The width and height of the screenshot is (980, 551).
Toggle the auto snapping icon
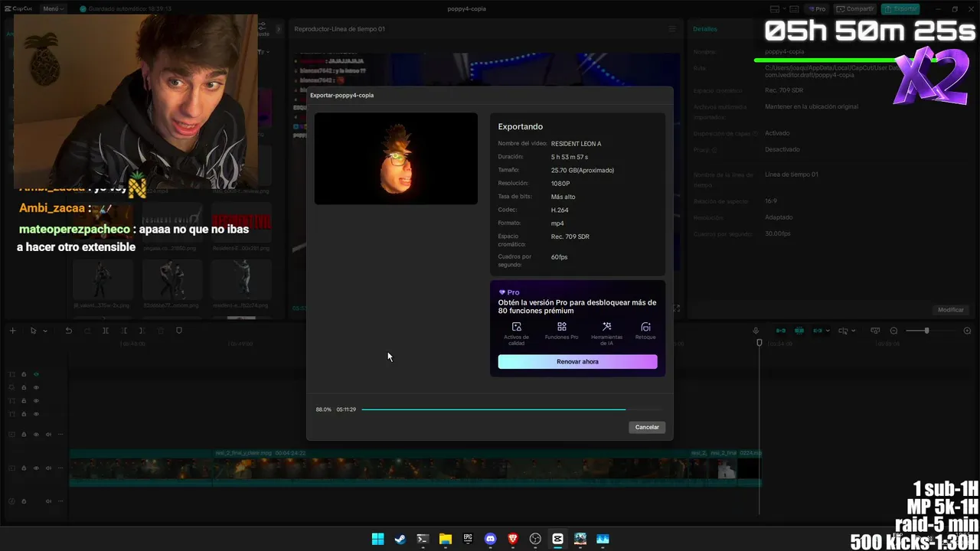(799, 331)
